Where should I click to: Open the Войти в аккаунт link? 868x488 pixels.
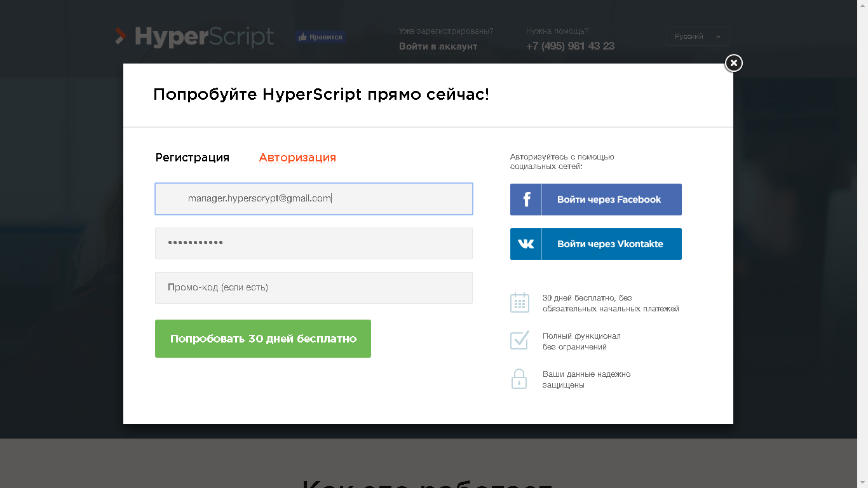[438, 46]
